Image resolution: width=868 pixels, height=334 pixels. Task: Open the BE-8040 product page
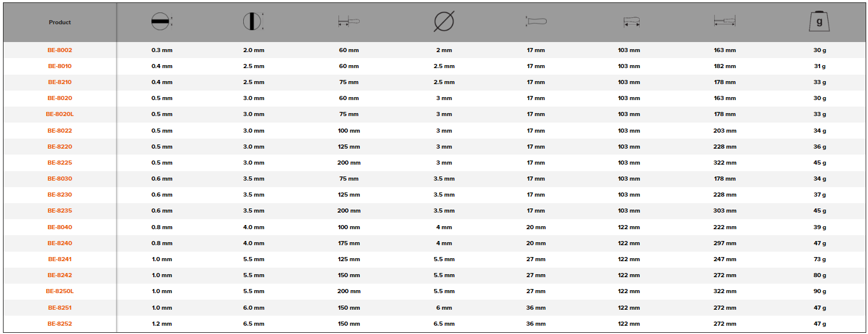coord(60,227)
